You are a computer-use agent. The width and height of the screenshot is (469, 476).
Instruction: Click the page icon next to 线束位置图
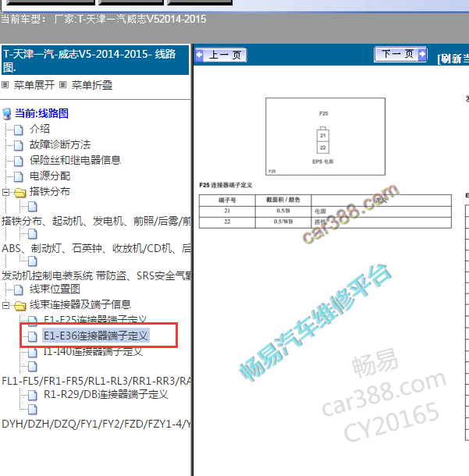[19, 290]
